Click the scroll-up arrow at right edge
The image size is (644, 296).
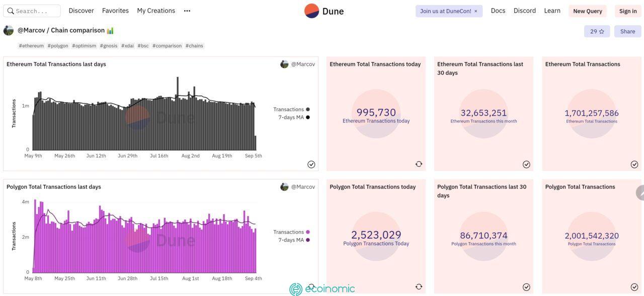coord(640,193)
